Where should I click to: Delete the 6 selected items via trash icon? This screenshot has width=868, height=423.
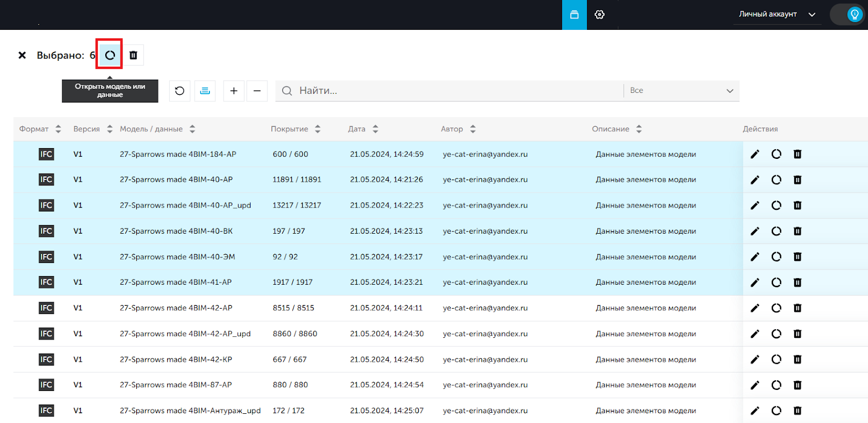133,55
